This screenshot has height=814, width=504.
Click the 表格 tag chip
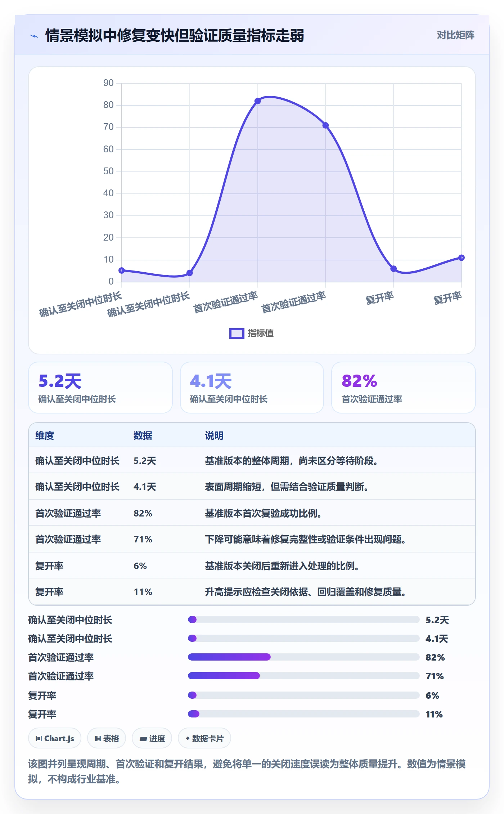pos(107,738)
